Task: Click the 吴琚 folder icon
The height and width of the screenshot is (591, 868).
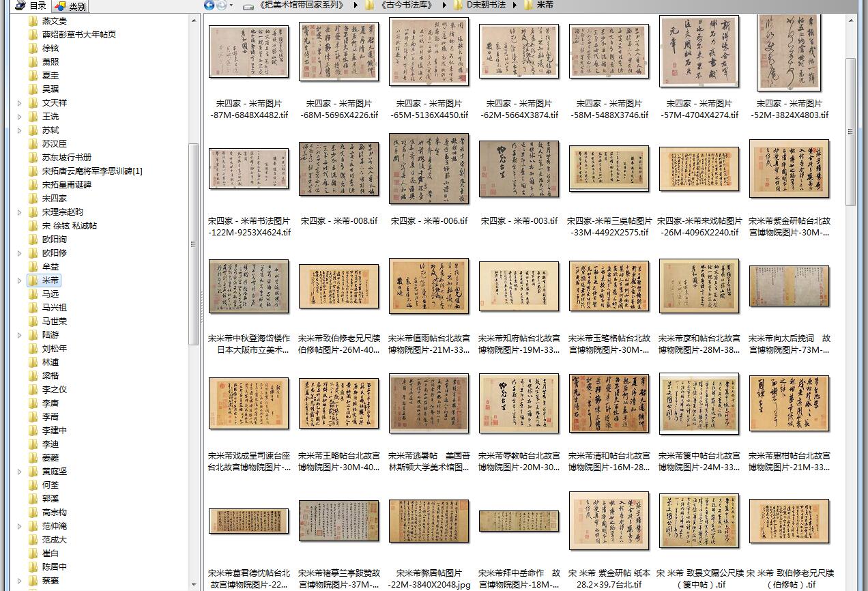Action: coord(33,89)
